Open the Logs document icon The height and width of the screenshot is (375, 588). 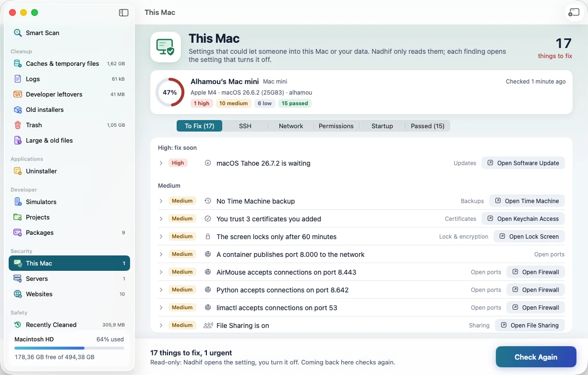pos(18,79)
